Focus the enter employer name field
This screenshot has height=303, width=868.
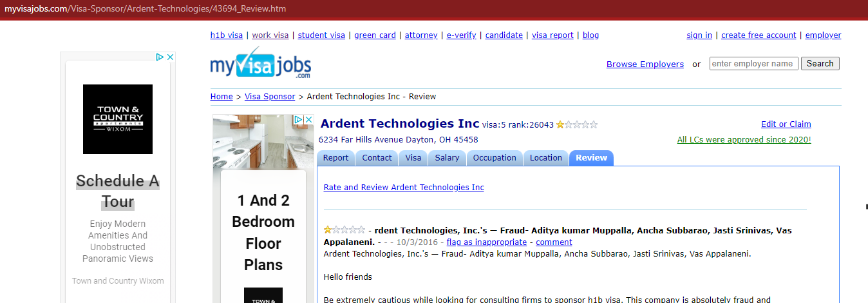click(753, 64)
